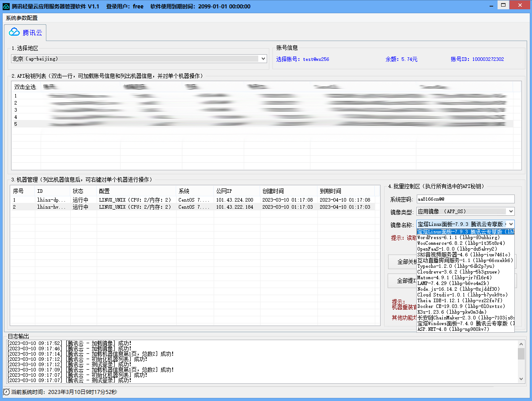Open the 北京 (ap-beijing) region dropdown

click(x=139, y=59)
